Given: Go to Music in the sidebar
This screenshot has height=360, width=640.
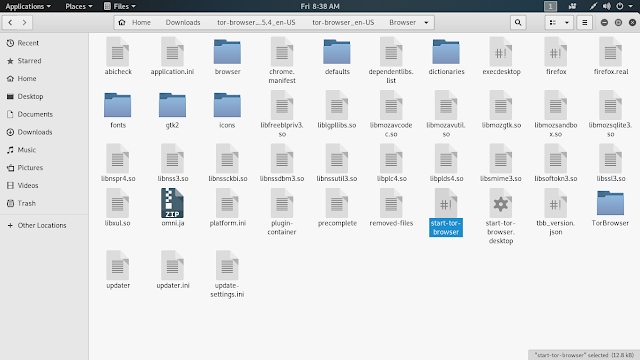Looking at the screenshot, I should click(44, 150).
